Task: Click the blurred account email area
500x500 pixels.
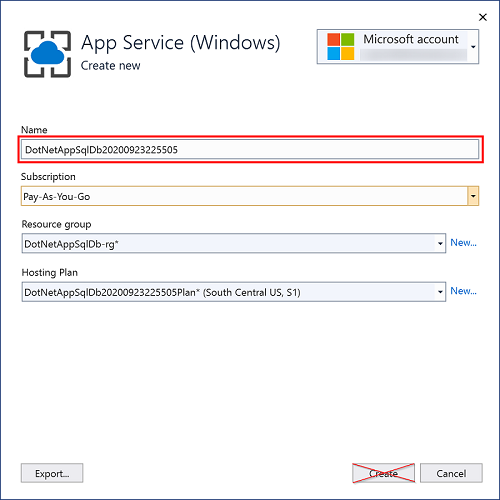Action: point(413,55)
